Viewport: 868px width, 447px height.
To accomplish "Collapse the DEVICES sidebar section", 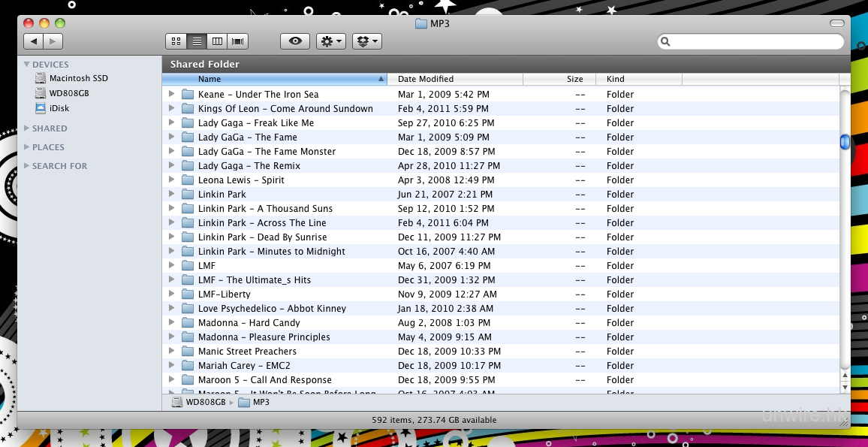I will coord(27,65).
